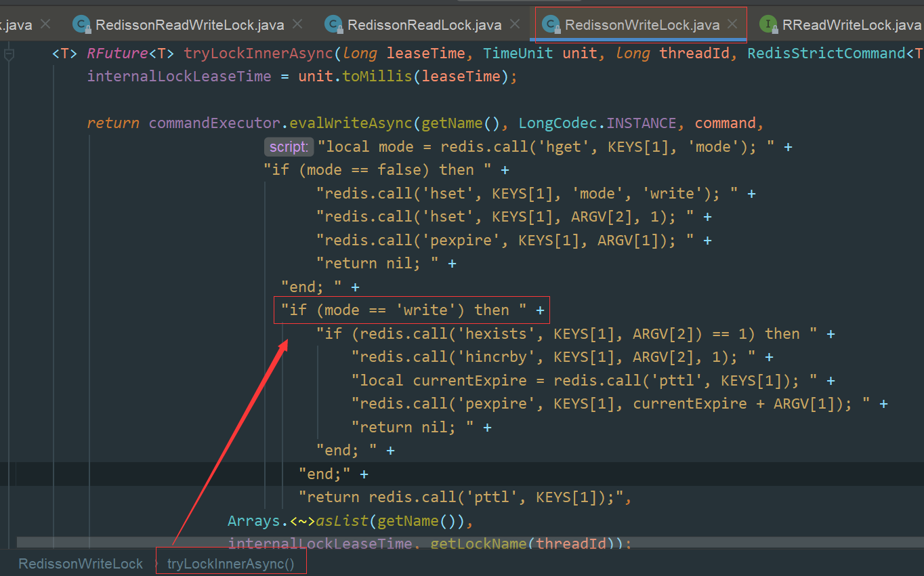Select tryLockInnerAsync() in the breadcrumb bar
This screenshot has width=924, height=576.
231,564
